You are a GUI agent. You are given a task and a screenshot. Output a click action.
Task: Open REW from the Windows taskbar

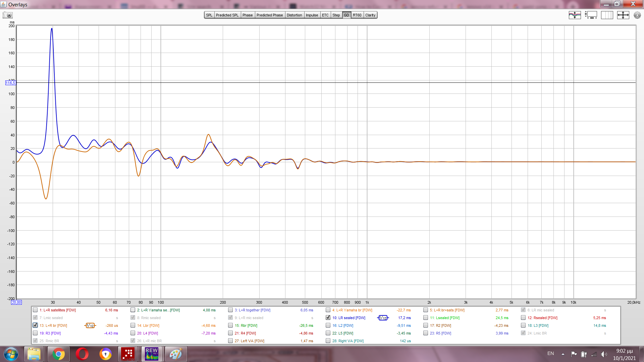coord(152,354)
